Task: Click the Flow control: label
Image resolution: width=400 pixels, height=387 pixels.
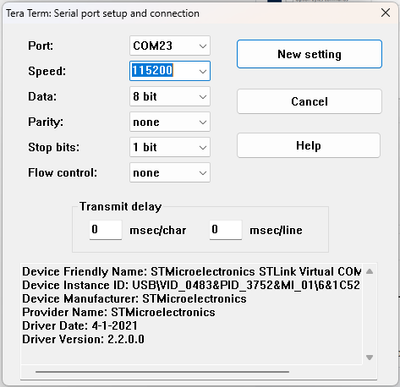Action: click(x=63, y=173)
